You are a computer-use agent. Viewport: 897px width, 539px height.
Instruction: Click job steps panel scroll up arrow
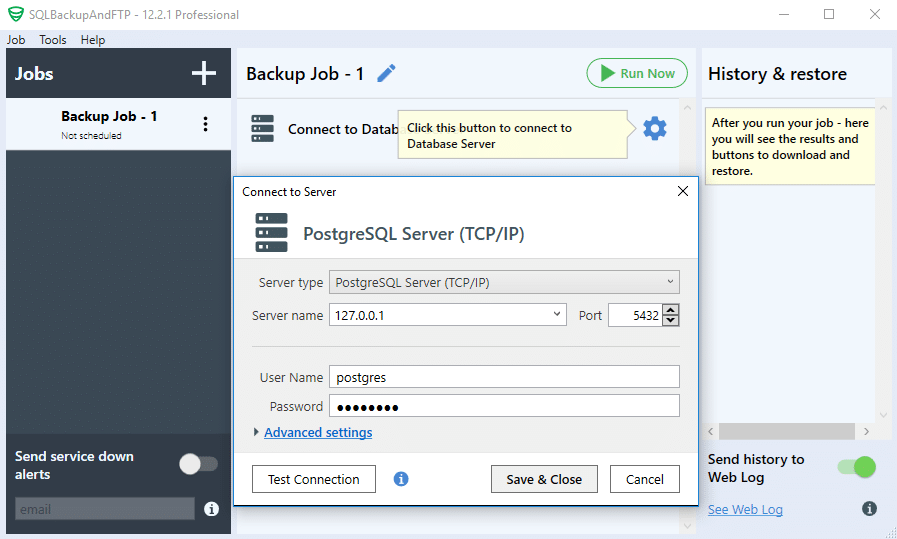(x=687, y=108)
